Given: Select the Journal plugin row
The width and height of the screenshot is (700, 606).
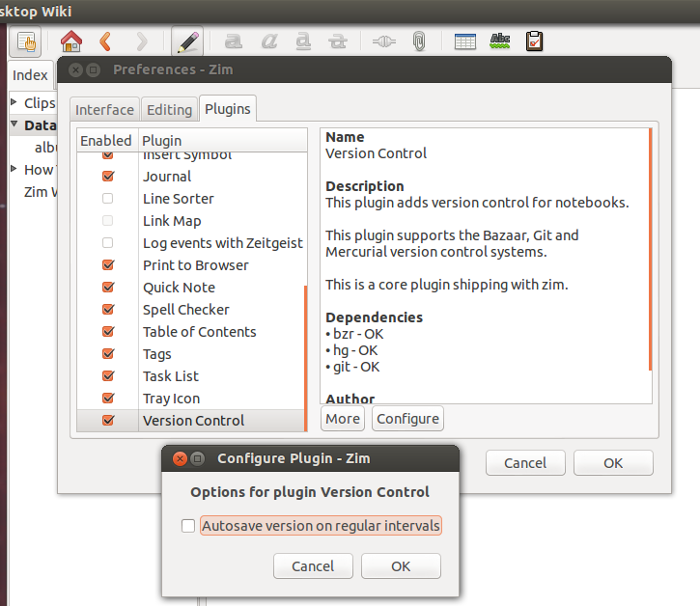Looking at the screenshot, I should [190, 176].
